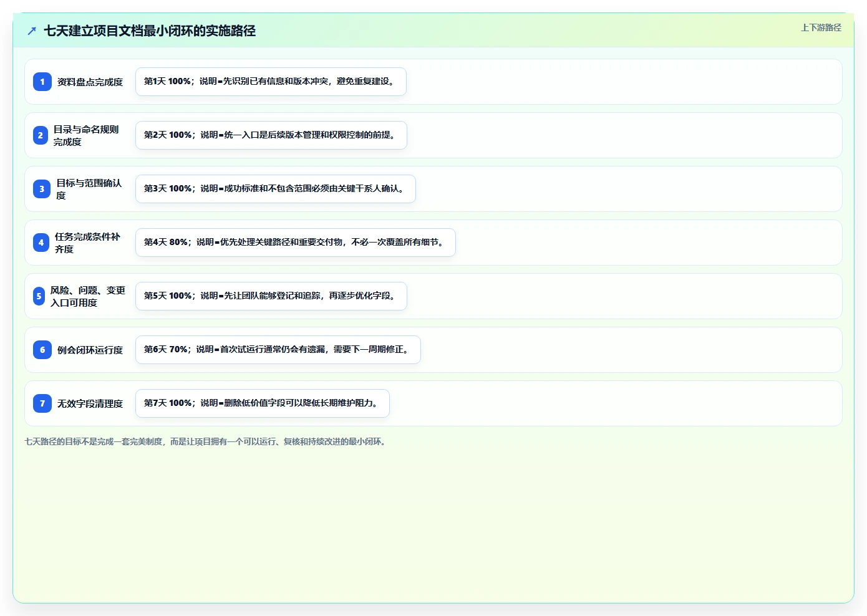Click the 目标与范围确认度 label
Viewport: 867px width, 616px height.
[89, 189]
